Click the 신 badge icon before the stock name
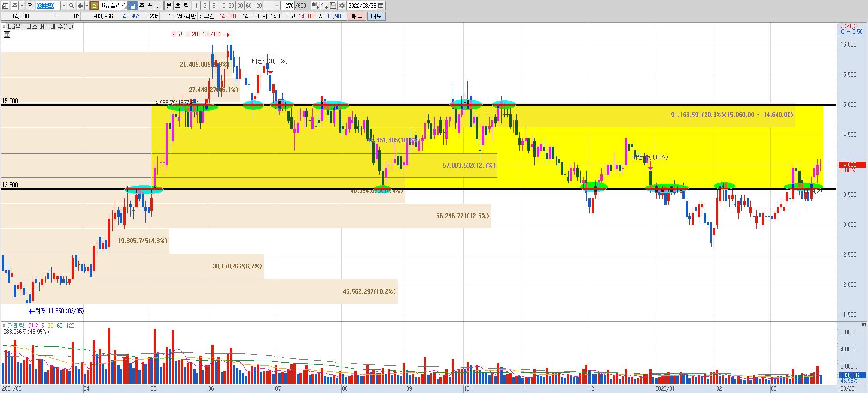 click(94, 6)
